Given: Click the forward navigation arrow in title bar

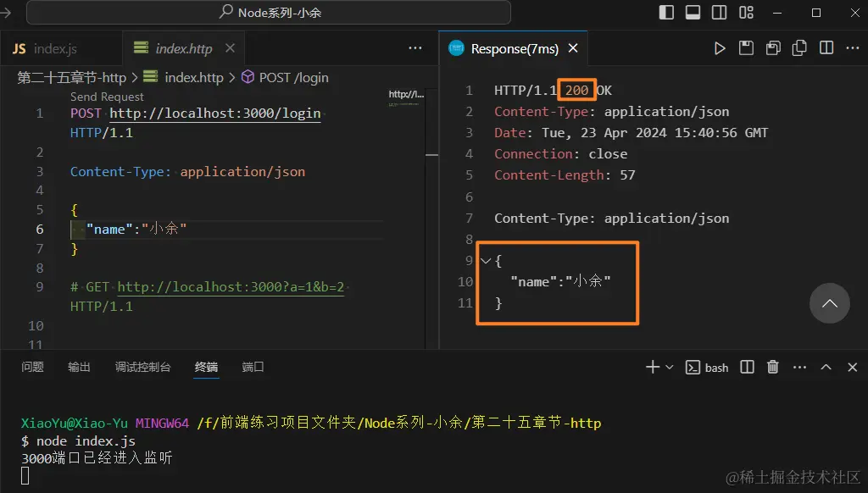Looking at the screenshot, I should 6,12.
